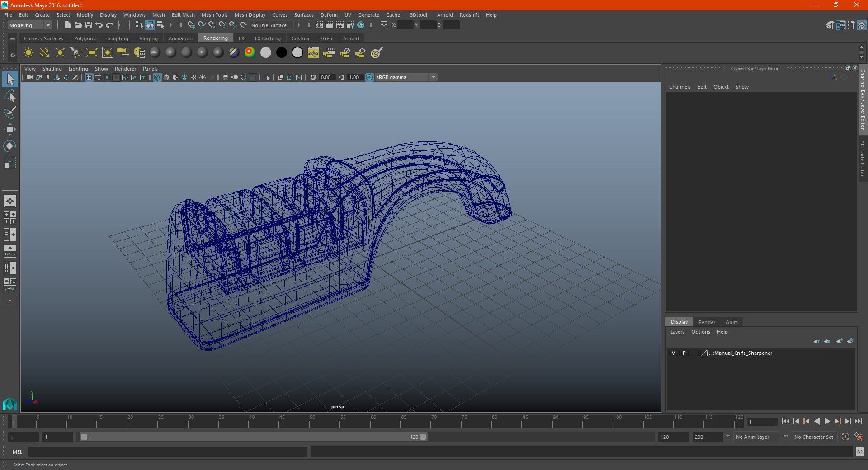Save the current scene
The height and width of the screenshot is (470, 868).
89,25
